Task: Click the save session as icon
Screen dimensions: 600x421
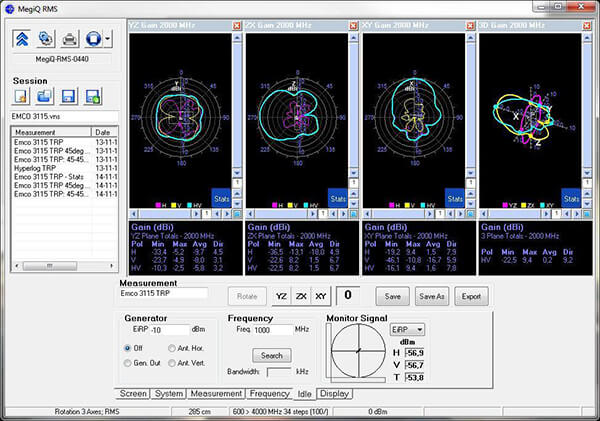Action: (92, 96)
